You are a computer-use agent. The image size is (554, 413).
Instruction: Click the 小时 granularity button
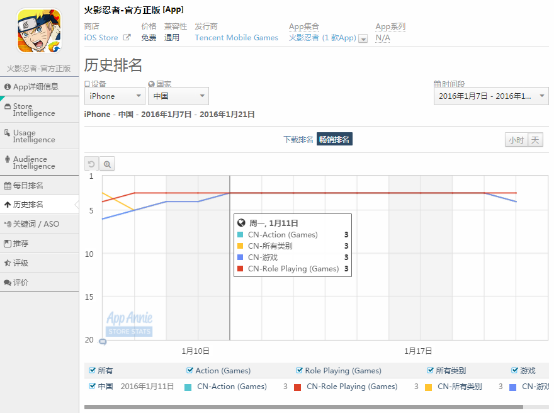pyautogui.click(x=516, y=140)
